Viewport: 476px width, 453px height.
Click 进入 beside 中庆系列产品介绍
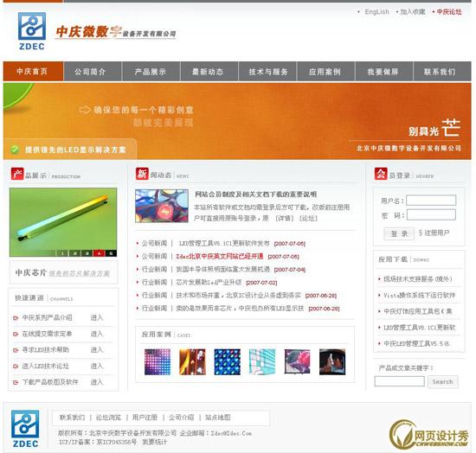97,318
